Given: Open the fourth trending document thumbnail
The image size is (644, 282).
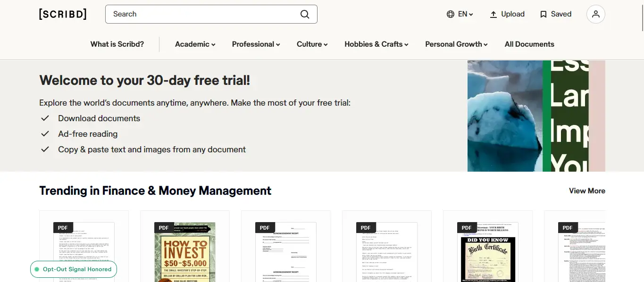Looking at the screenshot, I should 387,252.
